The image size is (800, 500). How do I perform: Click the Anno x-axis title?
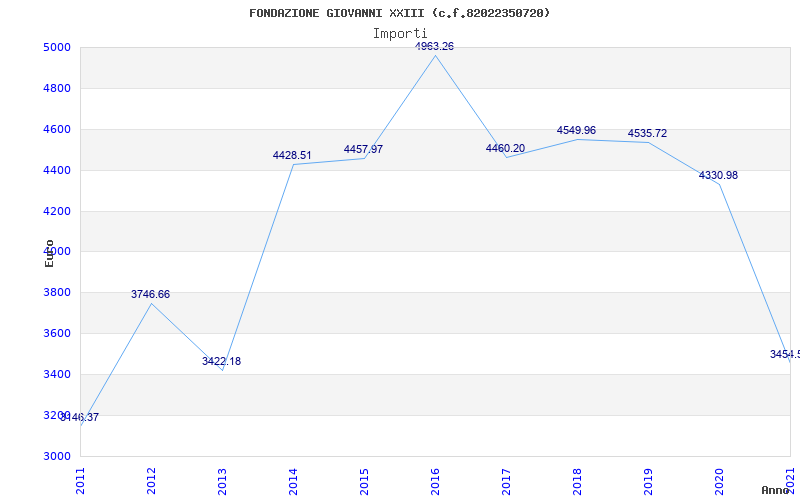coord(776,490)
